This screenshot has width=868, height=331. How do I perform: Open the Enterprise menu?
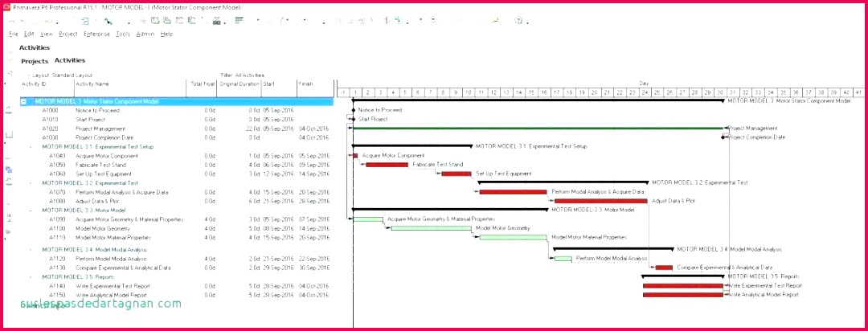[97, 34]
